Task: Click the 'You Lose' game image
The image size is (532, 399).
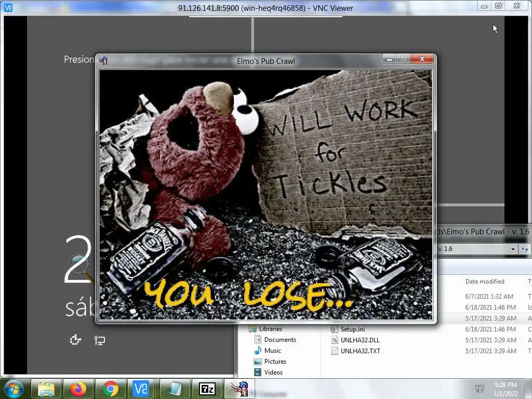Action: (265, 195)
